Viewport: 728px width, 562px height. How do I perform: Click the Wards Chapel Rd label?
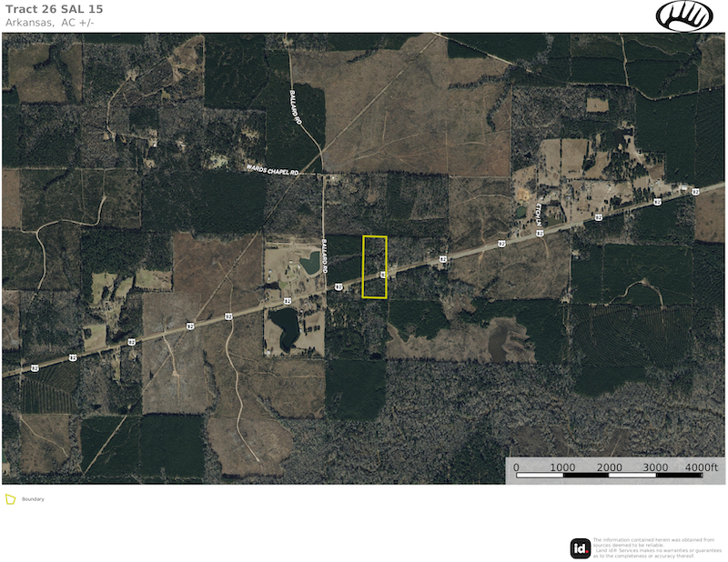273,171
